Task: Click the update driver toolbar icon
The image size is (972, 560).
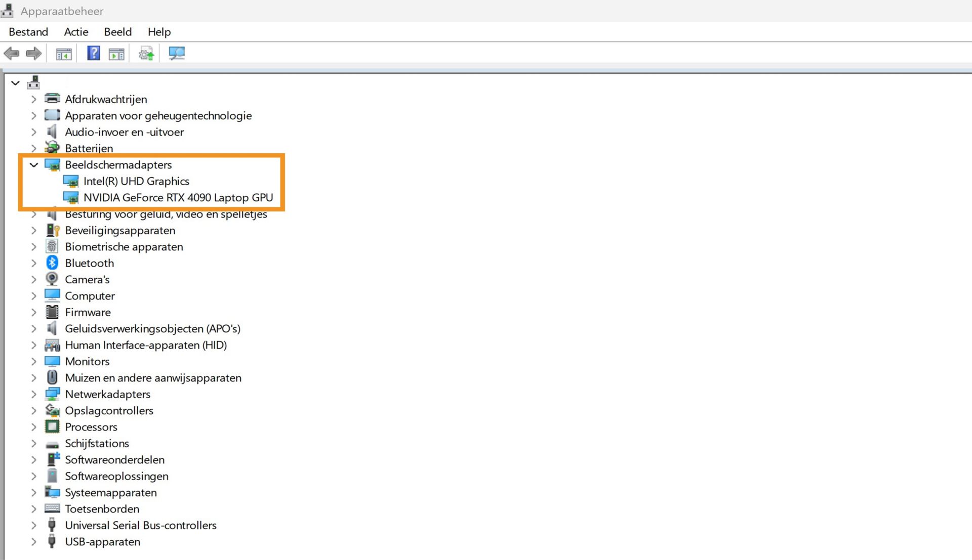Action: tap(146, 53)
